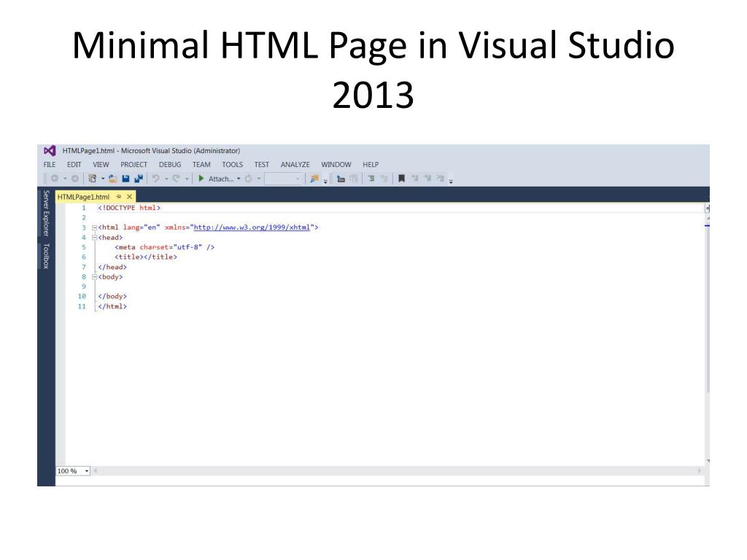
Task: Open the PROJECT menu
Action: pos(134,164)
